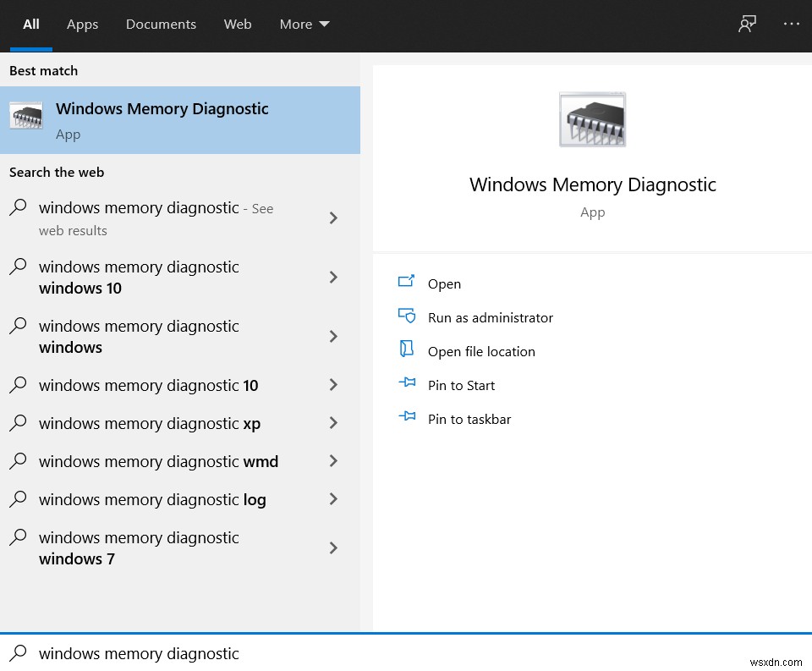Image resolution: width=812 pixels, height=671 pixels.
Task: Click the user account icon
Action: coord(747,24)
